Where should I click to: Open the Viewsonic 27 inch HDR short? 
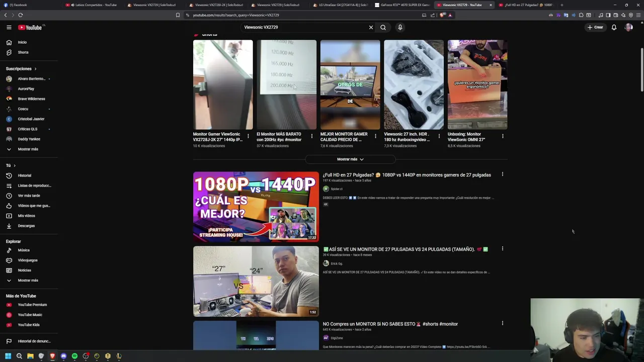(414, 84)
